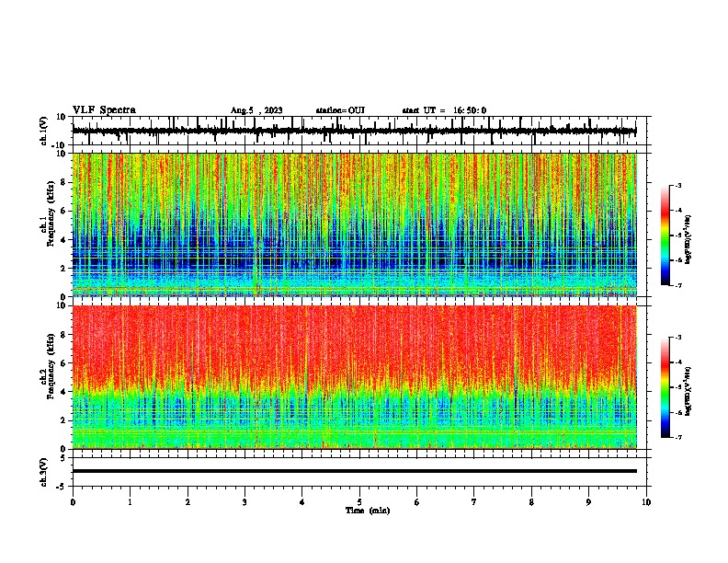Click the "VLF Spectra" plot title
This screenshot has height=563, width=728.
point(104,110)
